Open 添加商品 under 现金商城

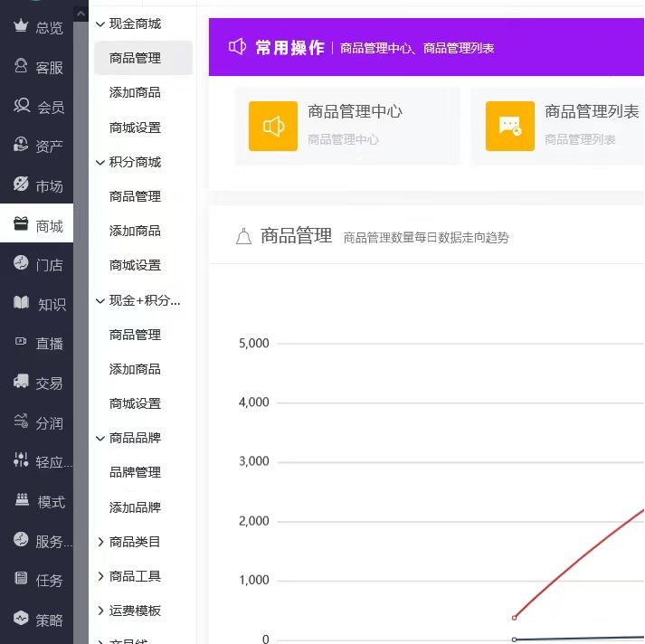[x=135, y=92]
